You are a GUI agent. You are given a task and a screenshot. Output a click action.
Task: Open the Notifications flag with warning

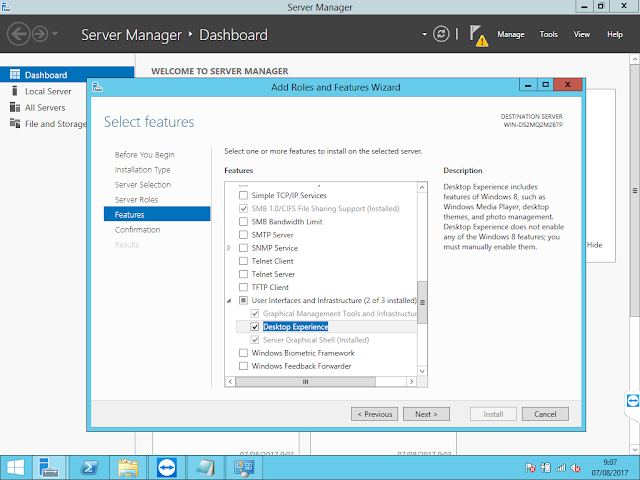(478, 35)
